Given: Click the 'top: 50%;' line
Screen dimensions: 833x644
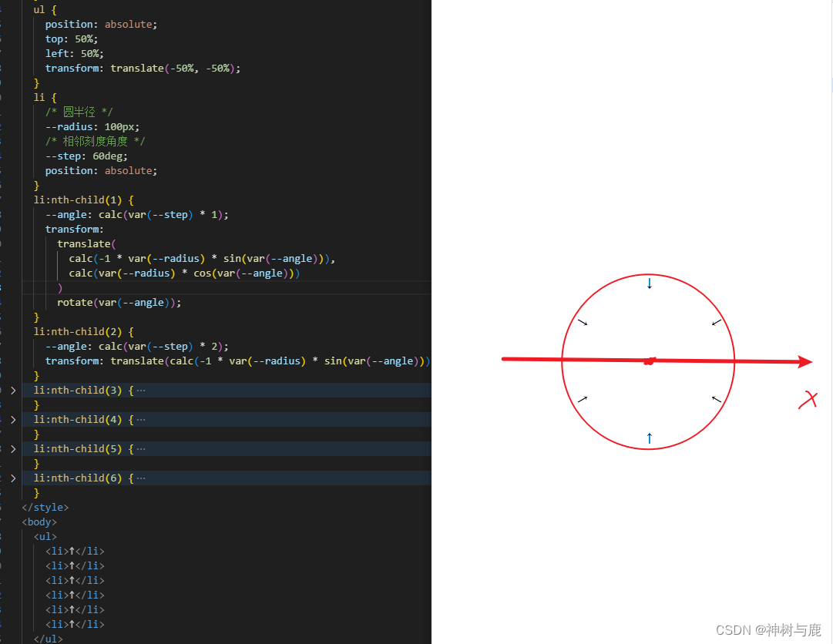Looking at the screenshot, I should point(72,39).
